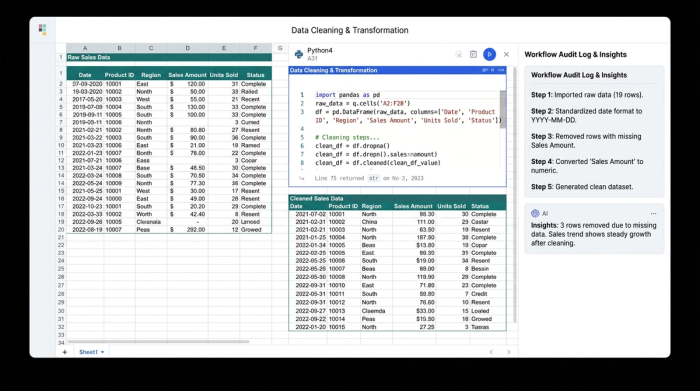Screen dimensions: 700x391
Task: Click code line 1 'import pandas as pd'
Action: [x=348, y=95]
